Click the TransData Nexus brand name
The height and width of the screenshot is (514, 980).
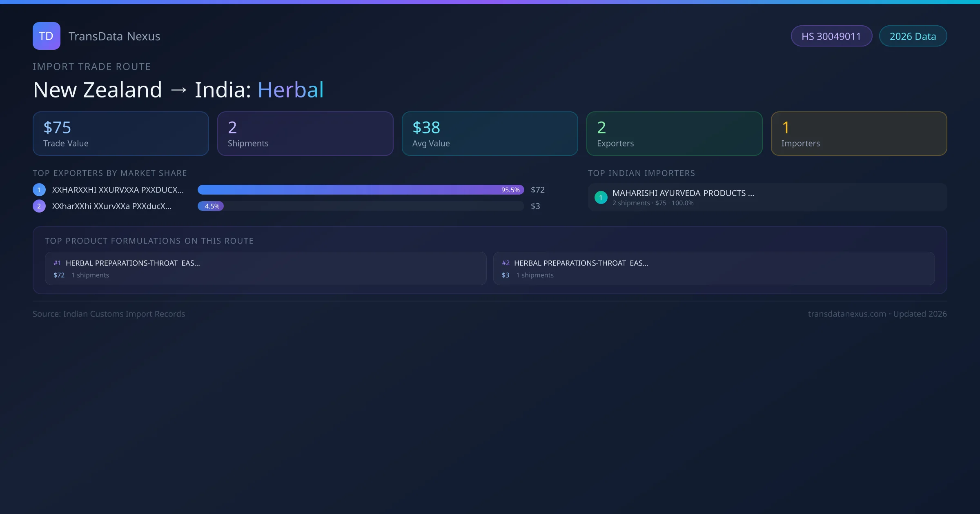114,36
